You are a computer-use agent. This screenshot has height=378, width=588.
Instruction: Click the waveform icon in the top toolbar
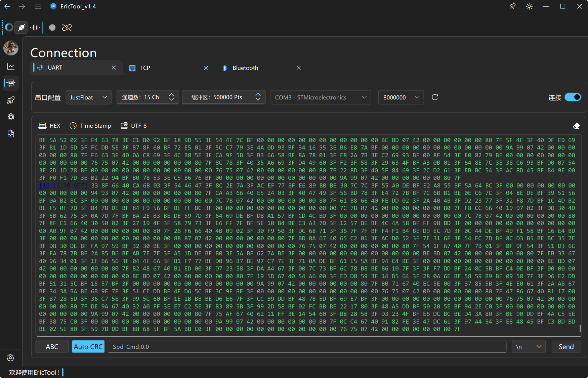pos(35,28)
